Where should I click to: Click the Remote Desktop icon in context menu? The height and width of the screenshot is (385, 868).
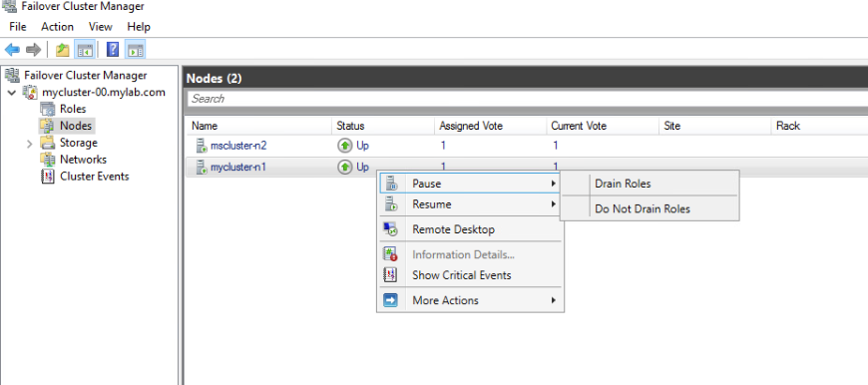(x=391, y=229)
